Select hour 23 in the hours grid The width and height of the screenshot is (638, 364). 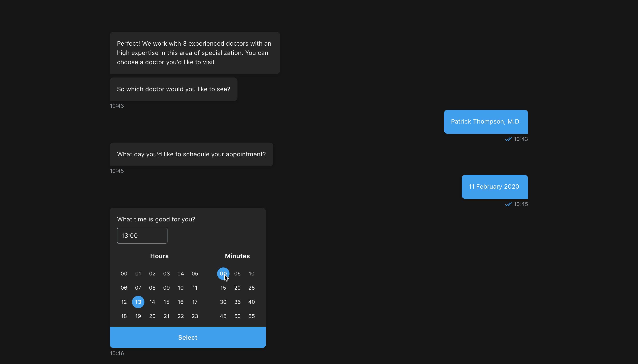[195, 316]
